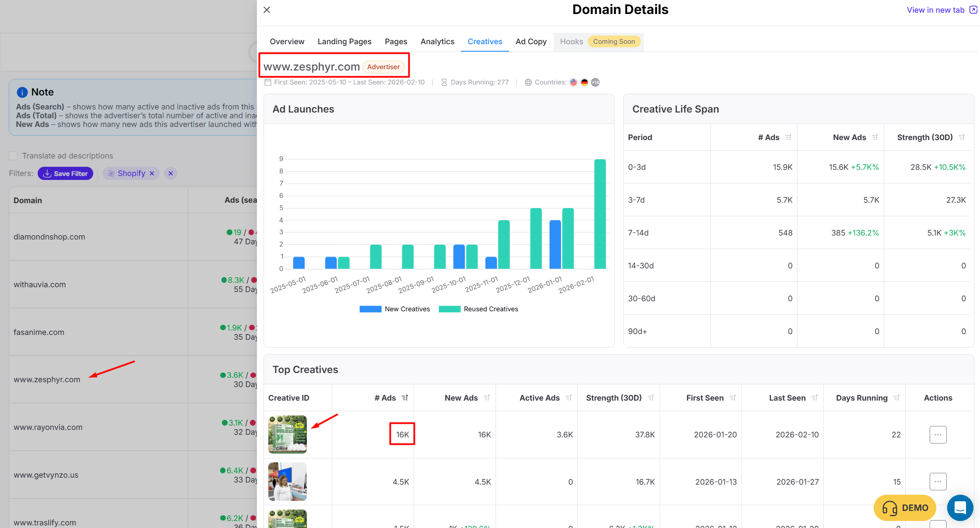
Task: Click the Save Filter button
Action: [x=65, y=173]
